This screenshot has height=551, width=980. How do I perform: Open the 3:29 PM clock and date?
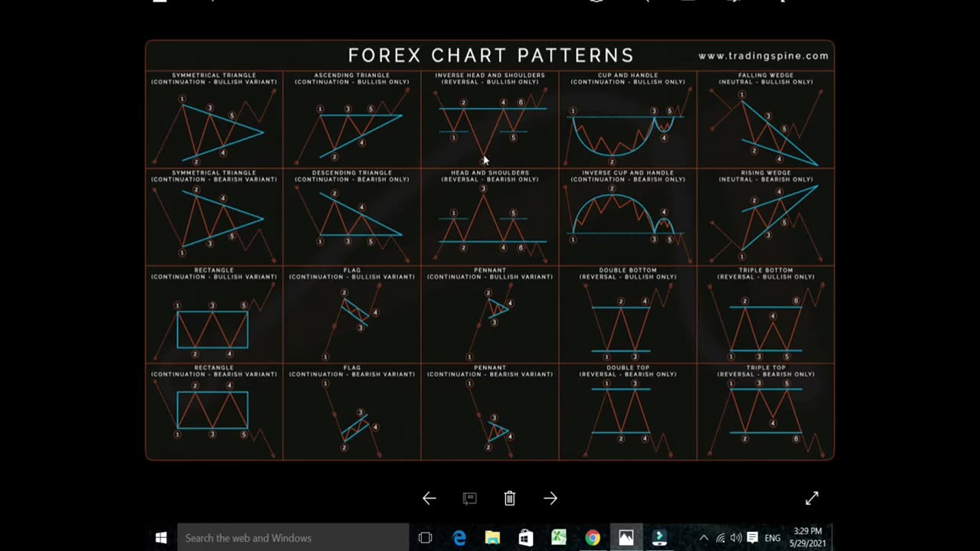(808, 537)
